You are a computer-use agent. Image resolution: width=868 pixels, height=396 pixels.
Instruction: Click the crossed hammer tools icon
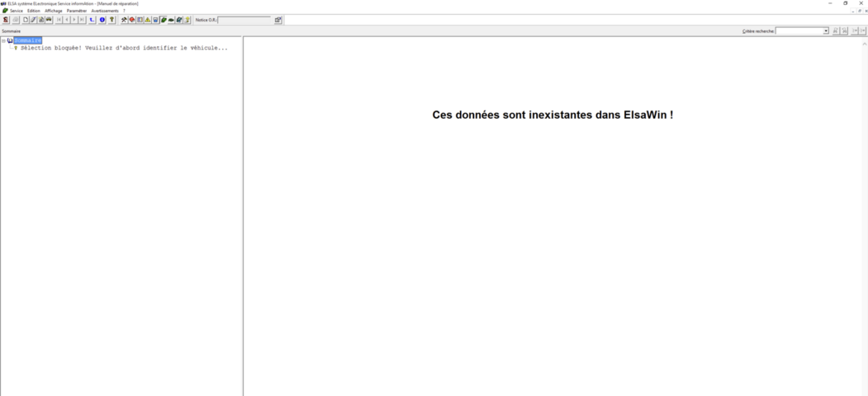(124, 20)
